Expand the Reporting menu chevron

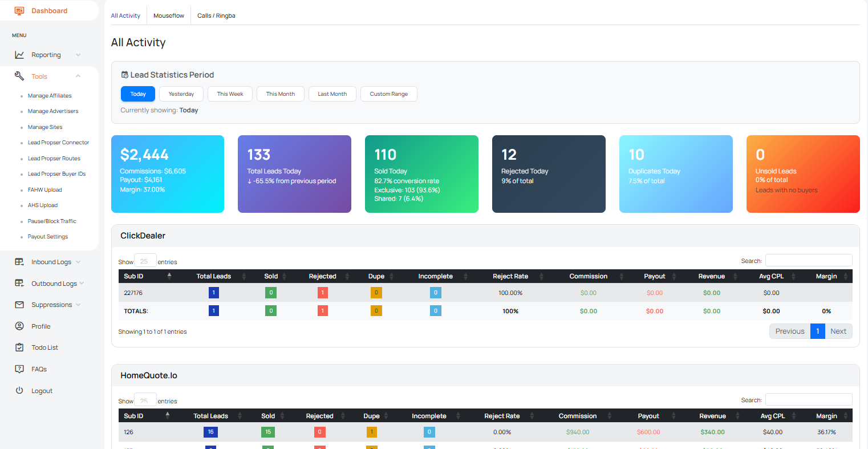point(78,55)
